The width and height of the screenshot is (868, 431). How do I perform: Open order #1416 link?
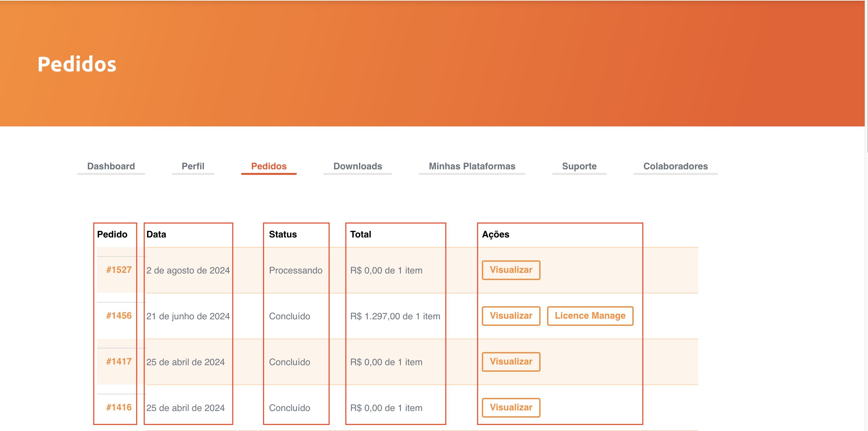click(119, 407)
